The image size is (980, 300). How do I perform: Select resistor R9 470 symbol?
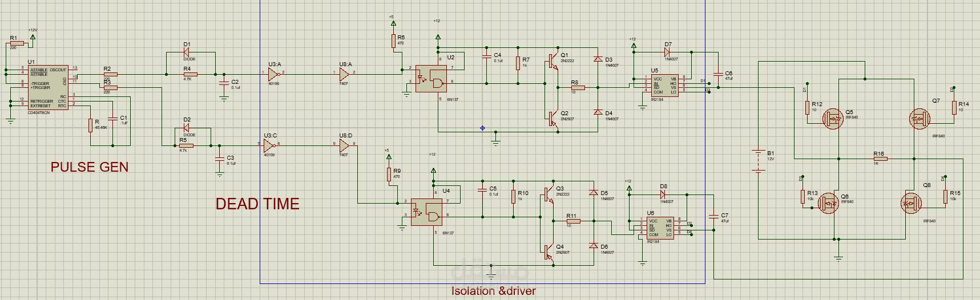pyautogui.click(x=389, y=174)
